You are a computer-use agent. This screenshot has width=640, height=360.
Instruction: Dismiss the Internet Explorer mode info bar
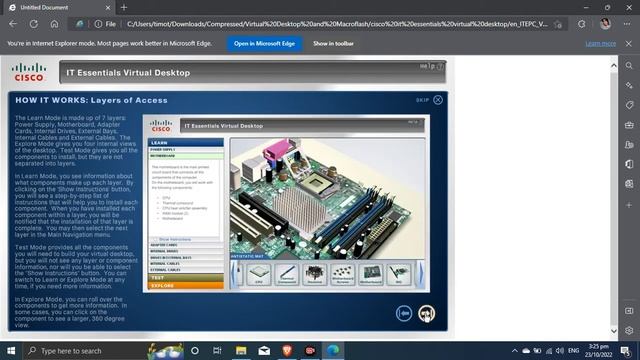[x=629, y=43]
